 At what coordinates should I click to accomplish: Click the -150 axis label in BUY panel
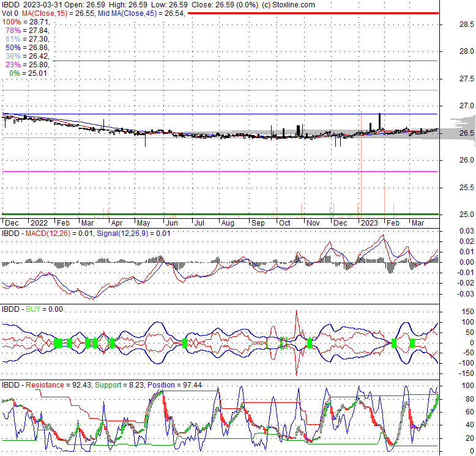(466, 373)
